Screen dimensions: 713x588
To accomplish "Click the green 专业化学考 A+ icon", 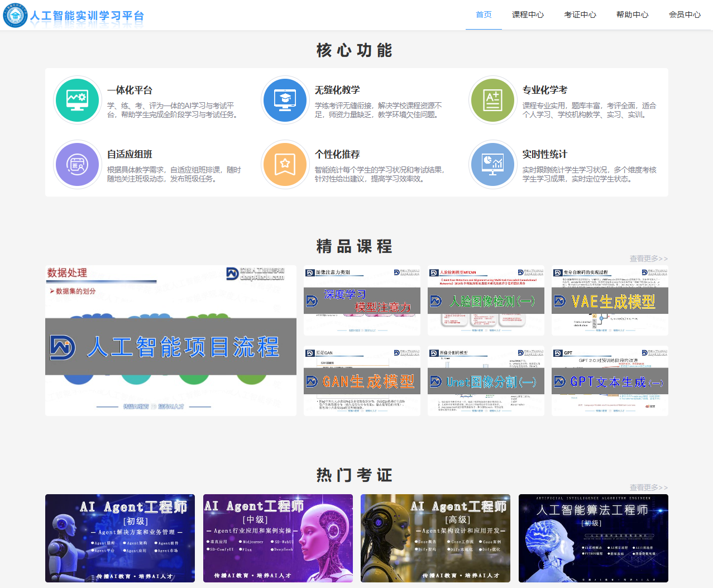I will (492, 101).
